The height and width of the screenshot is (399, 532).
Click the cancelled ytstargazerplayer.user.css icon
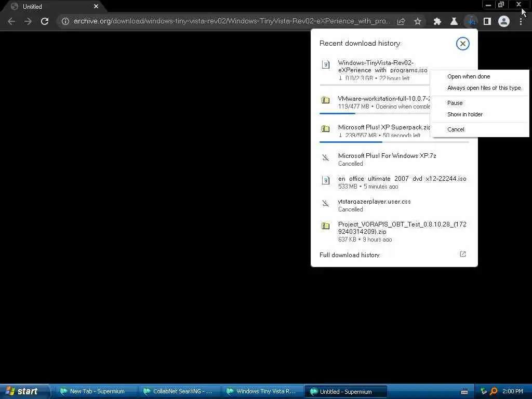click(325, 203)
